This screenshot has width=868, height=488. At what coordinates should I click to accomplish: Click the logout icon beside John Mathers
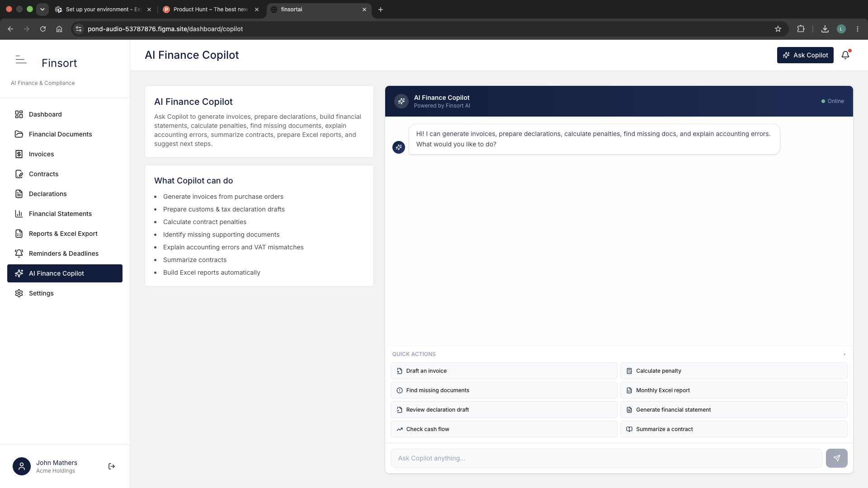click(x=112, y=466)
